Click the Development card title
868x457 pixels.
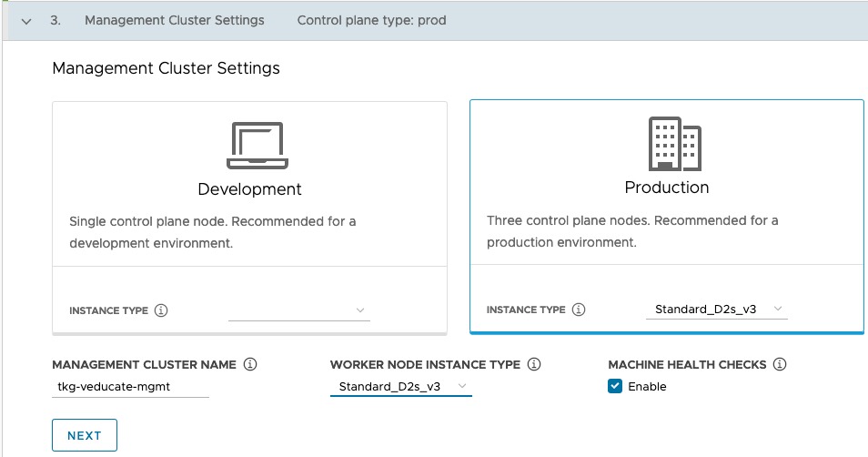coord(249,188)
